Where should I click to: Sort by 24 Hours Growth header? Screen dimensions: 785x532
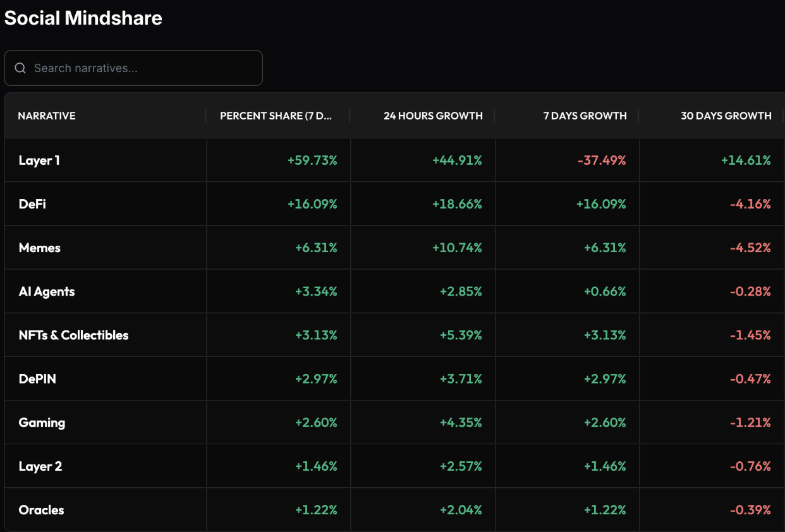pos(433,116)
